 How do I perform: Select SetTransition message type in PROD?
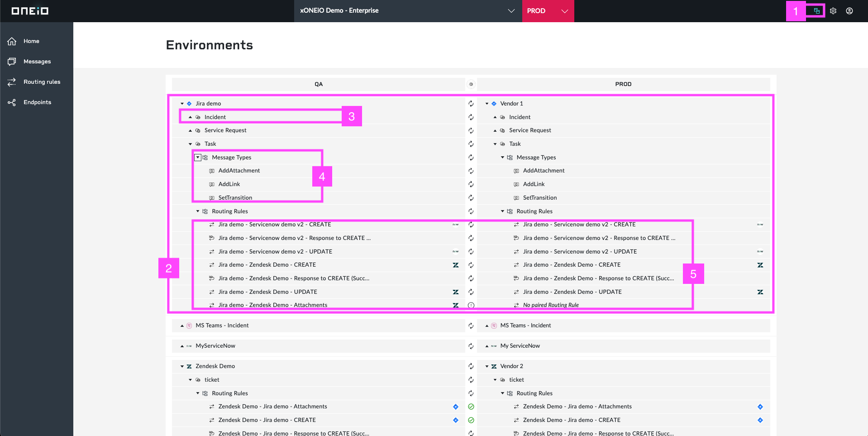(540, 198)
